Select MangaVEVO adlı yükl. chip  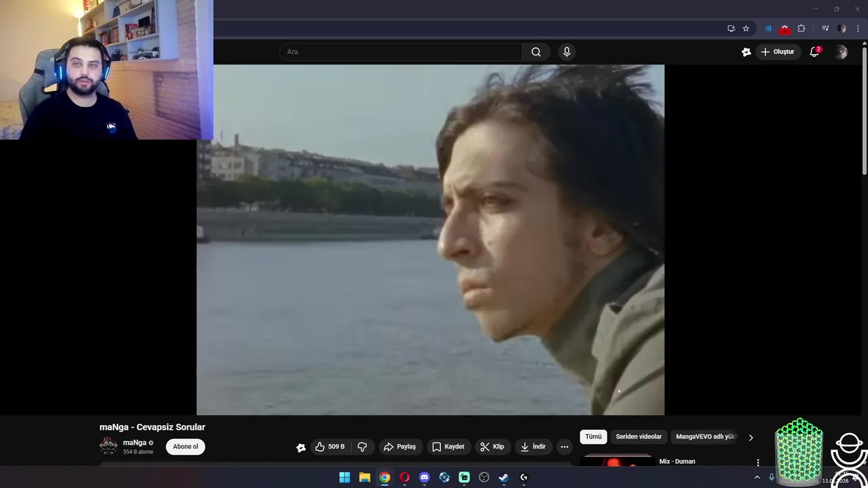pyautogui.click(x=705, y=437)
